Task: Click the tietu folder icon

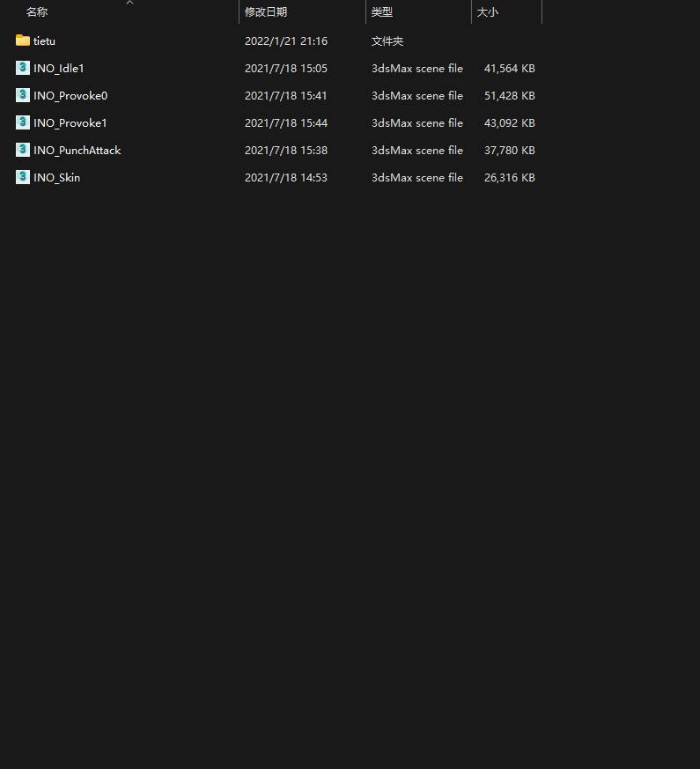Action: 23,41
